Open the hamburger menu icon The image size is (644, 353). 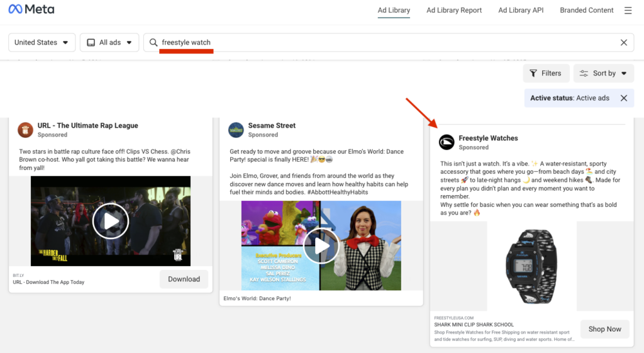628,10
